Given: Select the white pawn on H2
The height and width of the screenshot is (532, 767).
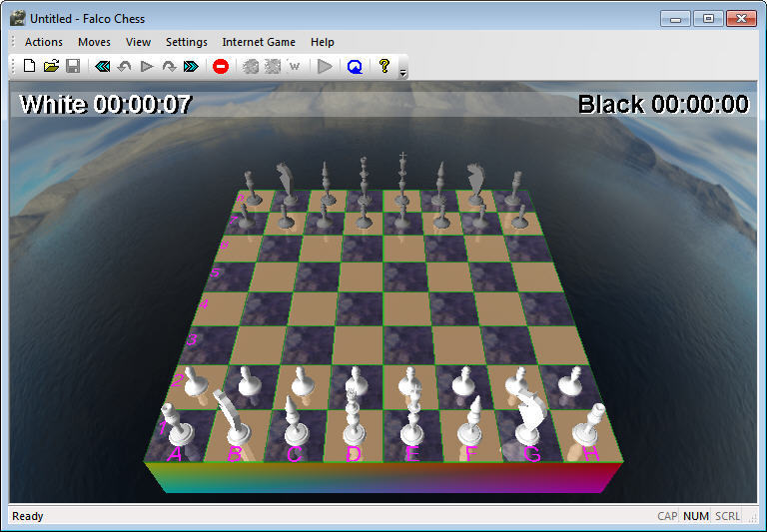Looking at the screenshot, I should (x=570, y=382).
